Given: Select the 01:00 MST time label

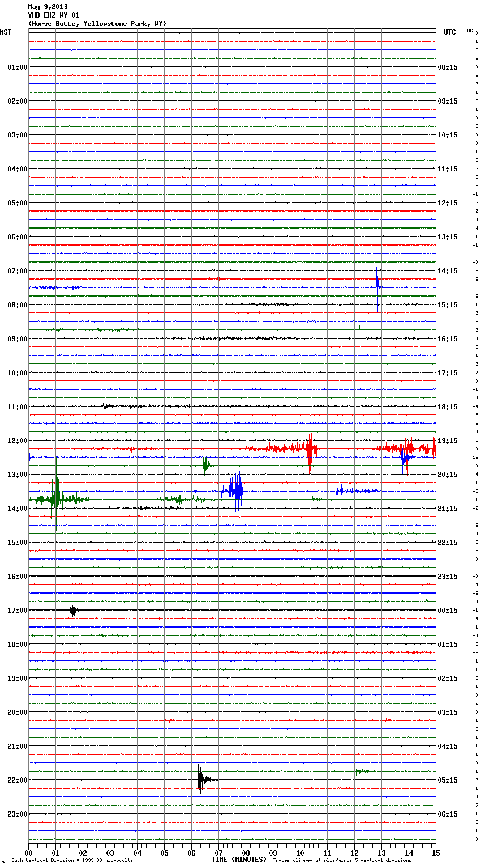Looking at the screenshot, I should (18, 67).
